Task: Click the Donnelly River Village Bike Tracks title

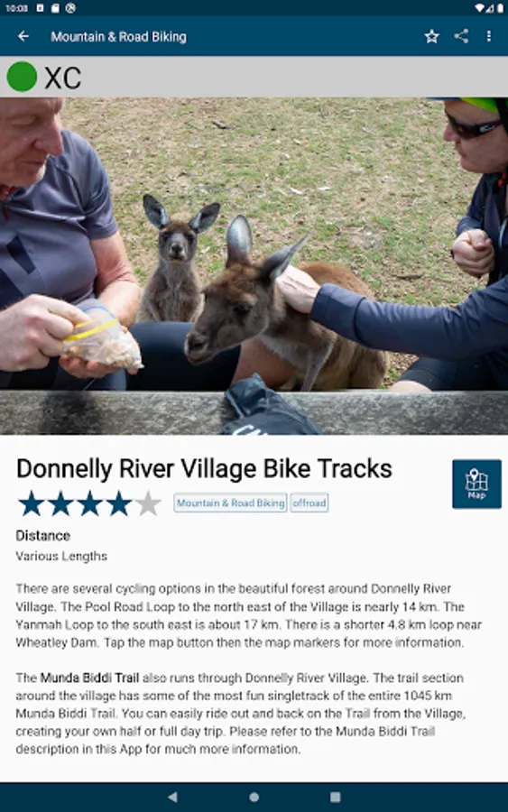Action: (204, 468)
